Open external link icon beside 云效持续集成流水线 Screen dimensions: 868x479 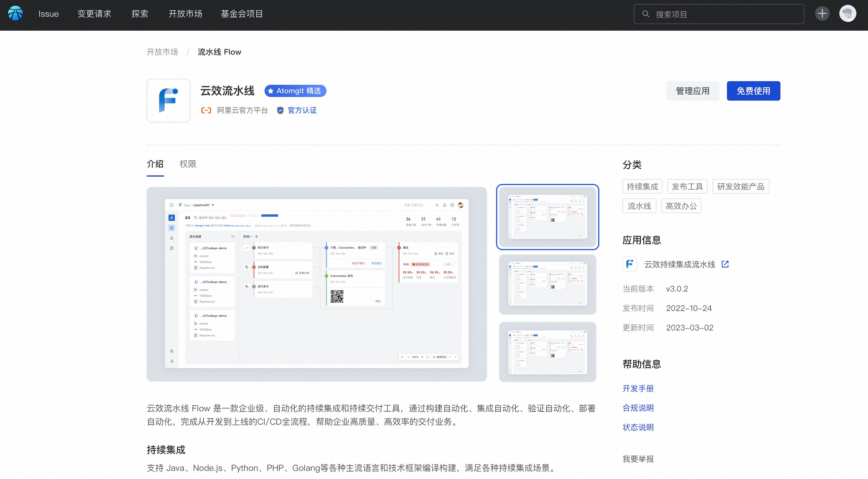[x=725, y=264]
